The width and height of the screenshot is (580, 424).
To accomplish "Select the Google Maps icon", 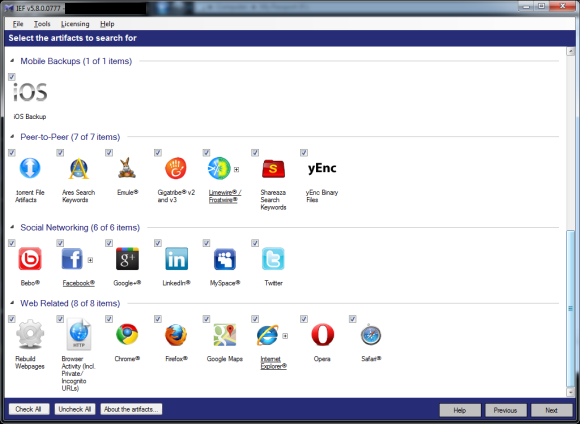I will point(225,334).
